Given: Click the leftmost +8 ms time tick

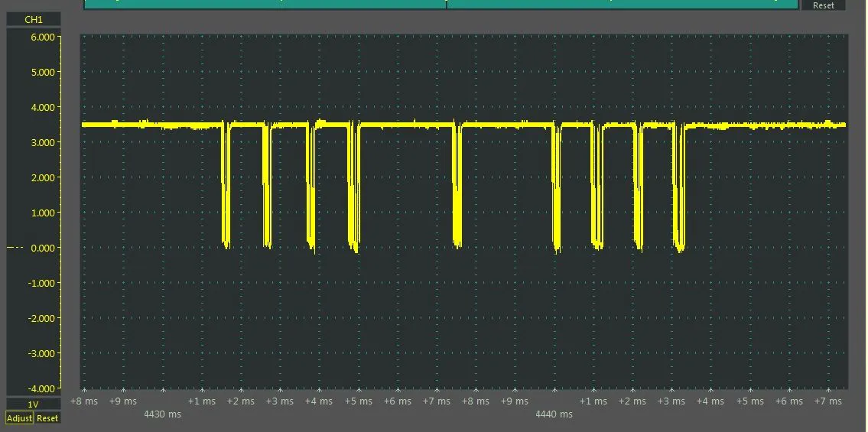Looking at the screenshot, I should point(84,401).
